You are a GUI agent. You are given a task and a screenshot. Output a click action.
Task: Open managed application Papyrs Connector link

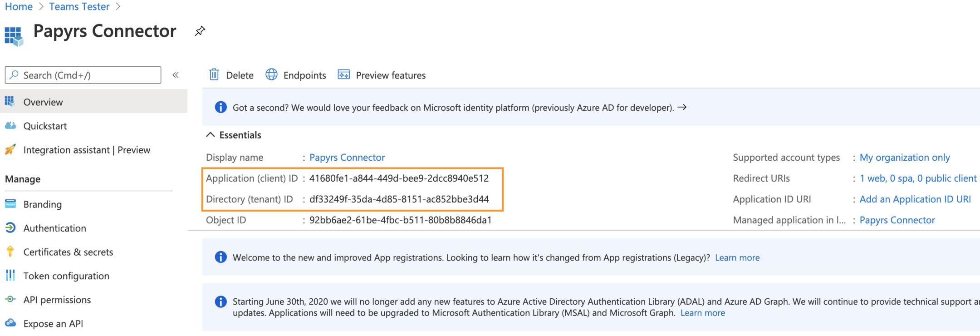click(x=897, y=220)
